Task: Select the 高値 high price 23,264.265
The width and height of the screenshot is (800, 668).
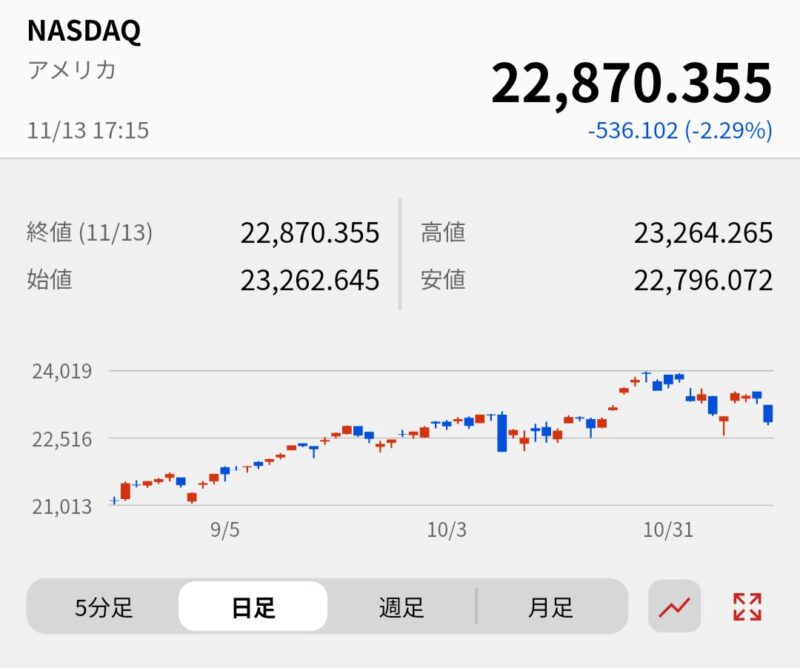Action: click(702, 233)
